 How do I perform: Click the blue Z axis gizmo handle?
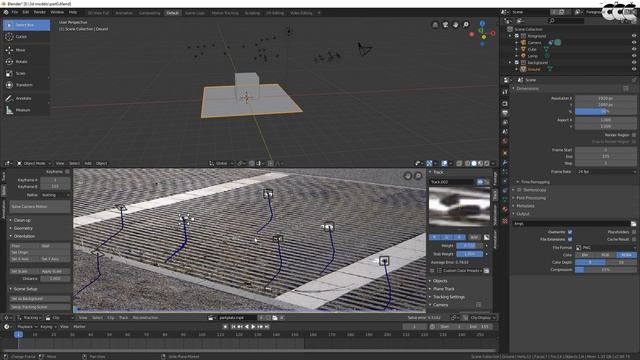[x=482, y=24]
